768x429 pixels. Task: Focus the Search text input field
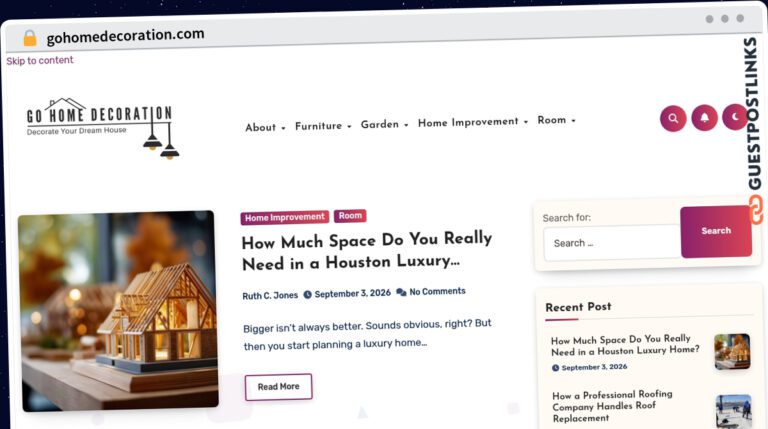click(x=612, y=243)
